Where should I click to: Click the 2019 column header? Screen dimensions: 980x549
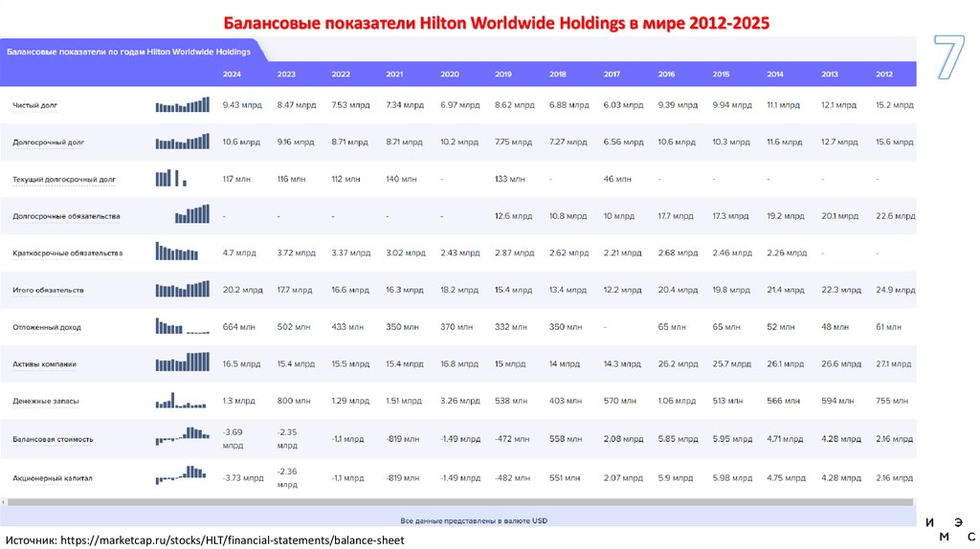click(x=502, y=74)
